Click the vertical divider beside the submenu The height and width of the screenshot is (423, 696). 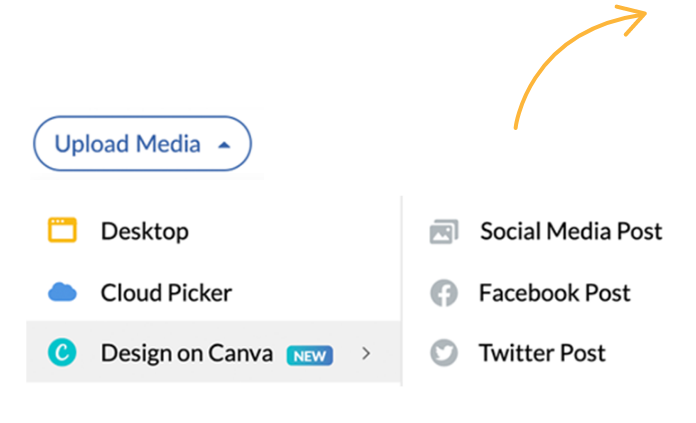(x=401, y=290)
